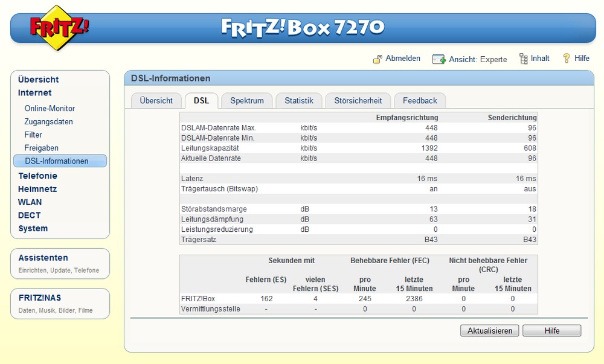Image resolution: width=604 pixels, height=364 pixels.
Task: Open the FRITZ!NAS panel
Action: point(60,304)
